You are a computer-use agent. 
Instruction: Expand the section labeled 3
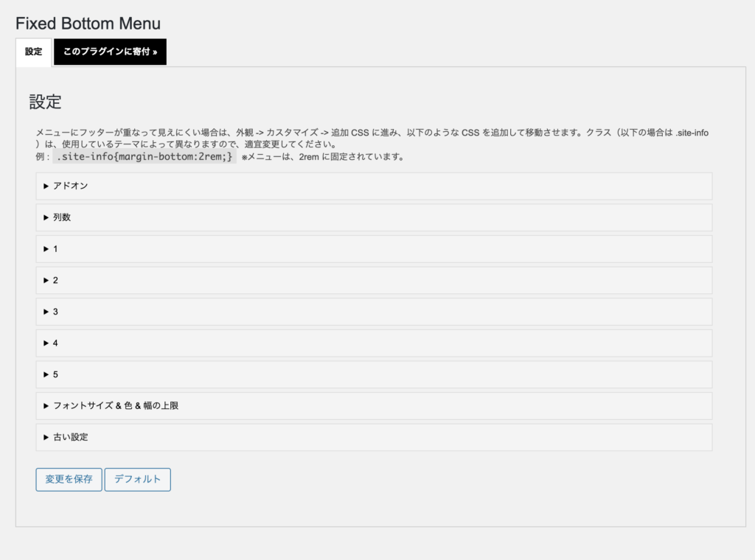pyautogui.click(x=374, y=312)
